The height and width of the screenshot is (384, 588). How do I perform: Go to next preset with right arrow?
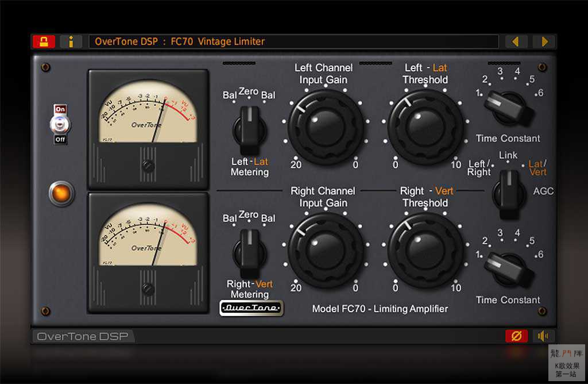coord(544,41)
